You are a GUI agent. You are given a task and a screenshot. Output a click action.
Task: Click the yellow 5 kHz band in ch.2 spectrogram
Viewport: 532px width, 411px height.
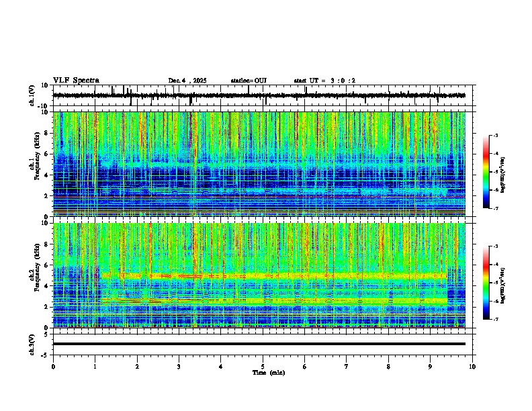point(274,276)
